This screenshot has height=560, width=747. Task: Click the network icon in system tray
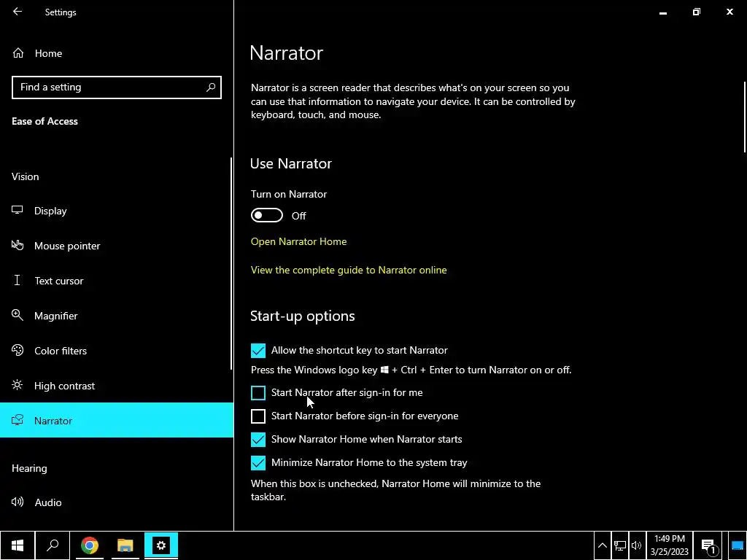pos(620,545)
